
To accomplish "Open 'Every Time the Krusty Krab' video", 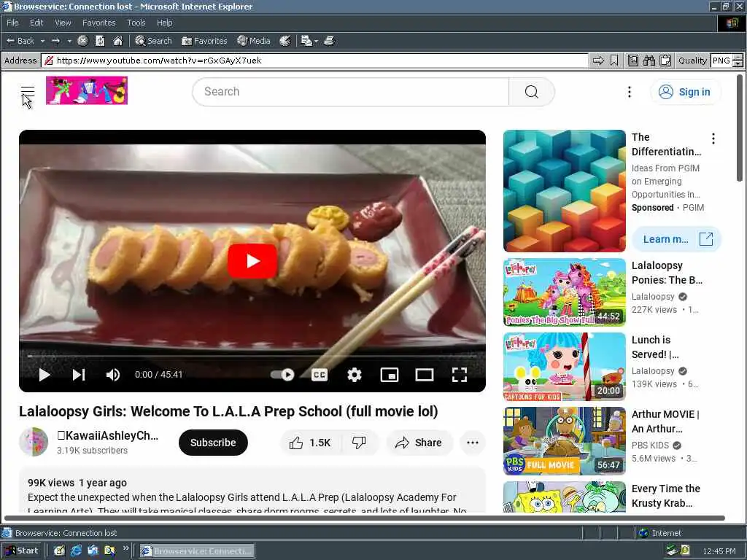I will tap(665, 496).
